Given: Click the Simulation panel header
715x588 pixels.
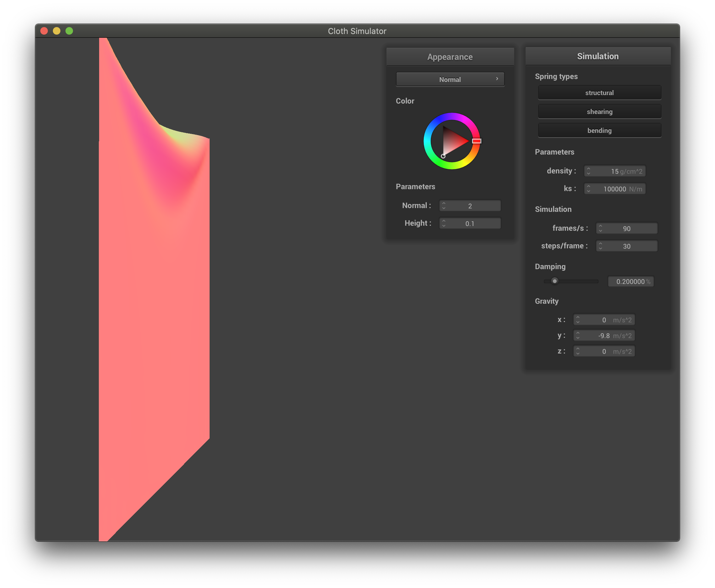Looking at the screenshot, I should pyautogui.click(x=598, y=56).
